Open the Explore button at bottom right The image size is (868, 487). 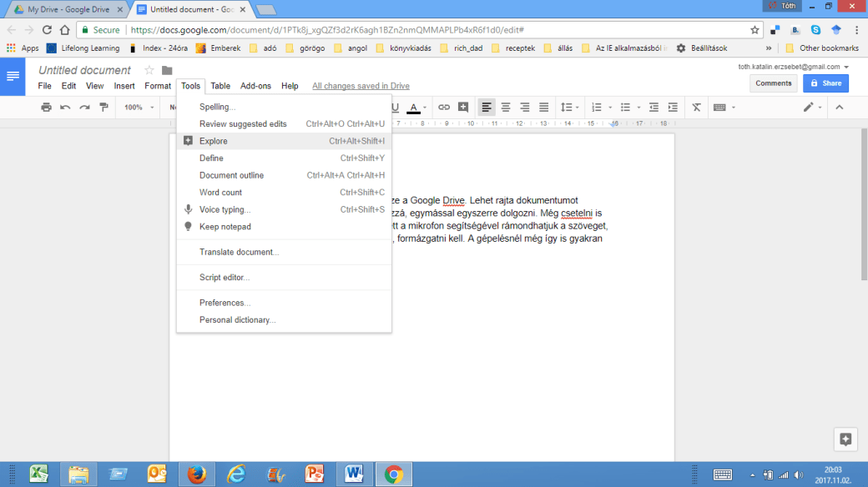point(845,439)
